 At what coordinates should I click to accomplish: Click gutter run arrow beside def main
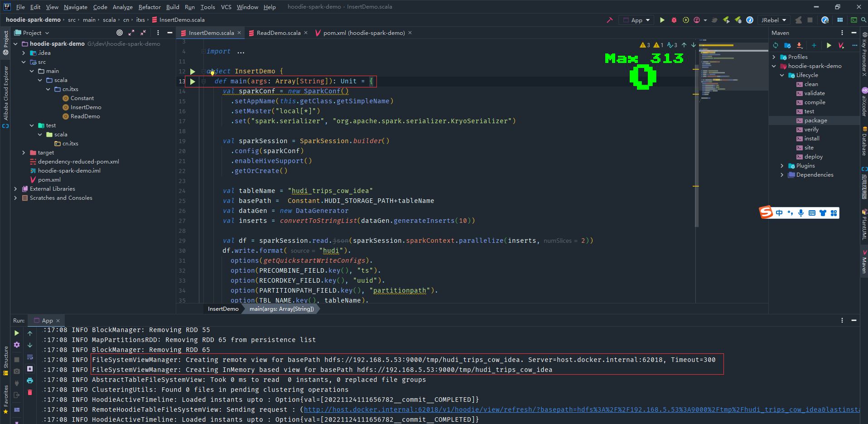pyautogui.click(x=193, y=82)
